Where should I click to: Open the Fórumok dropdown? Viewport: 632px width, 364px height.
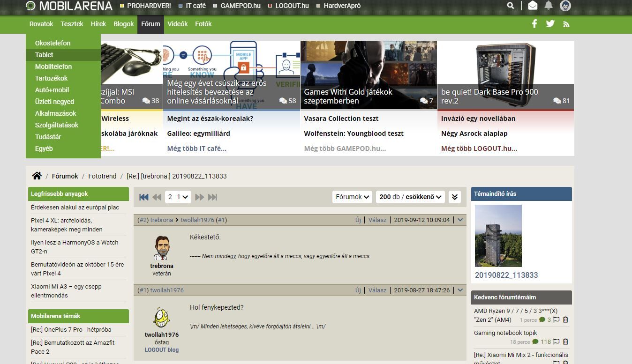[352, 197]
